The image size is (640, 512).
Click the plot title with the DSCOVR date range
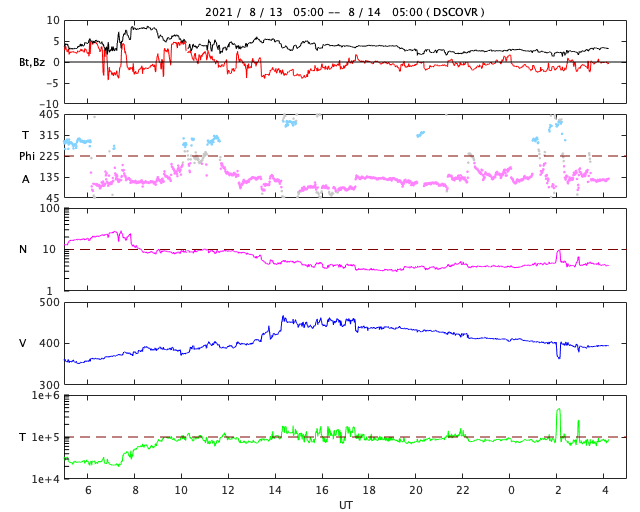pyautogui.click(x=344, y=12)
